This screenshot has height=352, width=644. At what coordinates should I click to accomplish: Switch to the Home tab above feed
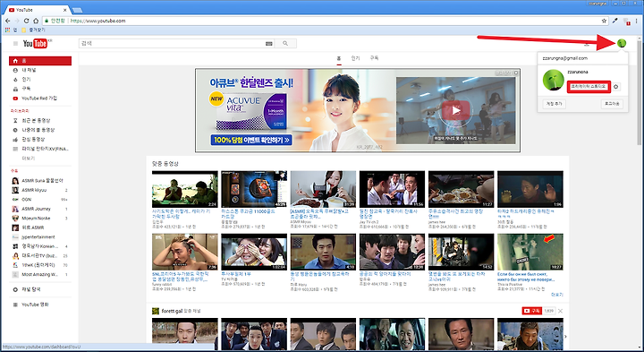point(339,58)
